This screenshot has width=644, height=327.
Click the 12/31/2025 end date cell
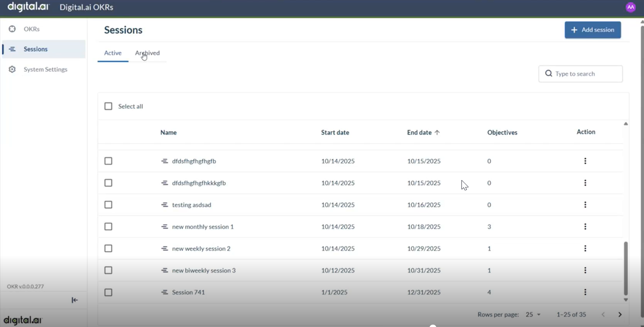(424, 292)
